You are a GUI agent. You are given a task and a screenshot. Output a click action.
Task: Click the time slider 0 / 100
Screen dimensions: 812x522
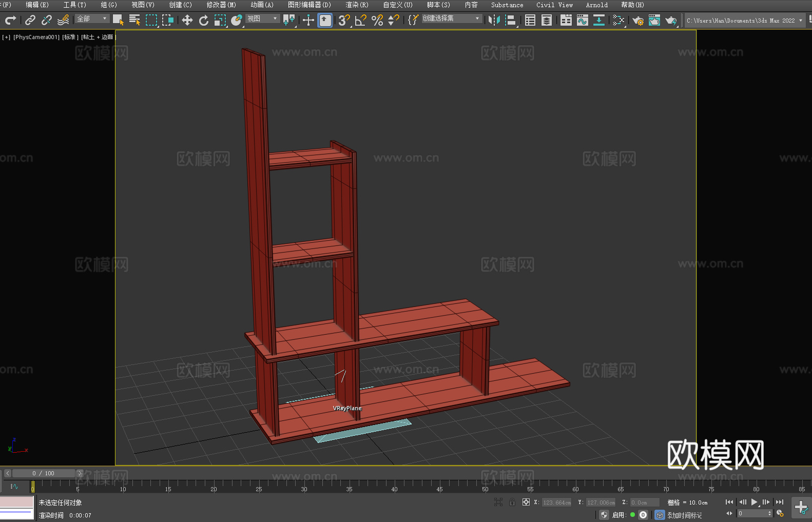tap(44, 473)
